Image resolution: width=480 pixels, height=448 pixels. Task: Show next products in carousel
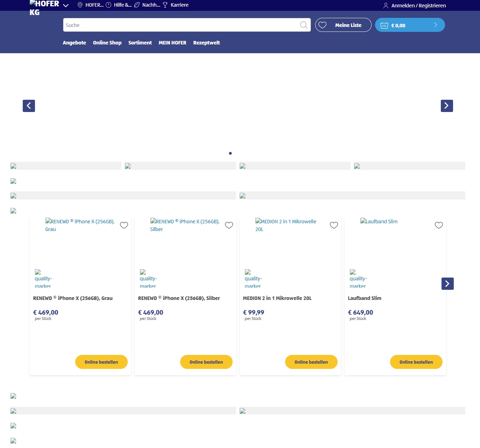(447, 283)
